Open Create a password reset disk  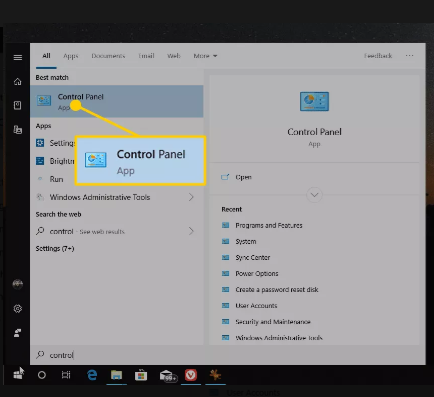click(x=277, y=289)
